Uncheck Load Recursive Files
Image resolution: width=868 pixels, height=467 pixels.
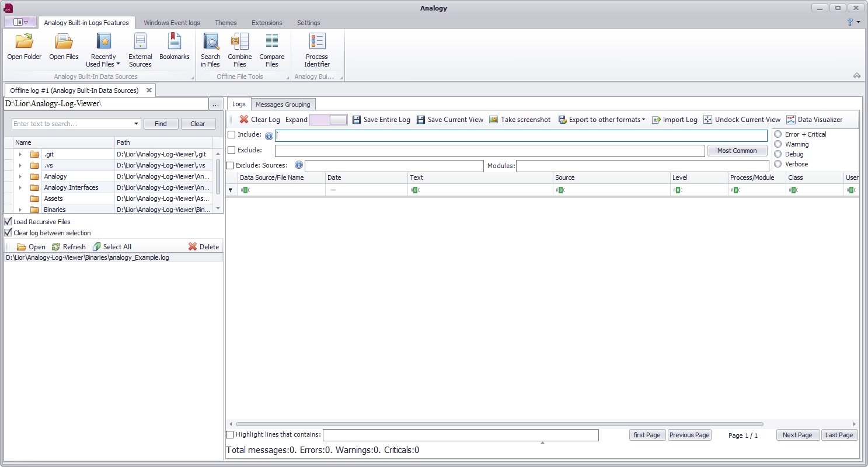pyautogui.click(x=8, y=222)
